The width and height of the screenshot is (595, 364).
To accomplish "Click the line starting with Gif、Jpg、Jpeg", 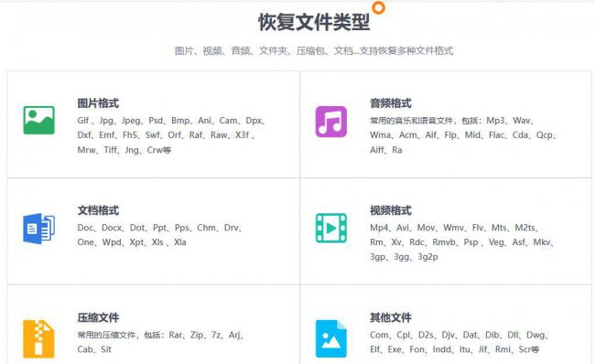I will pyautogui.click(x=171, y=121).
